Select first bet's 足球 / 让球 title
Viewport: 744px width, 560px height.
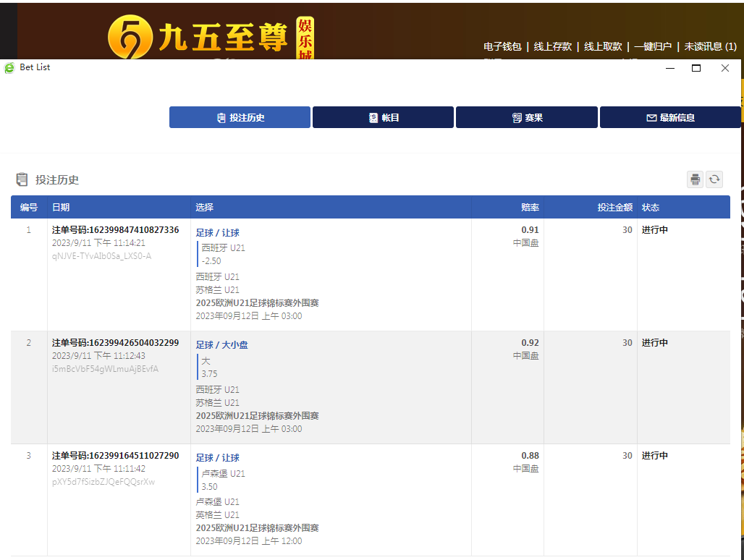(x=217, y=232)
